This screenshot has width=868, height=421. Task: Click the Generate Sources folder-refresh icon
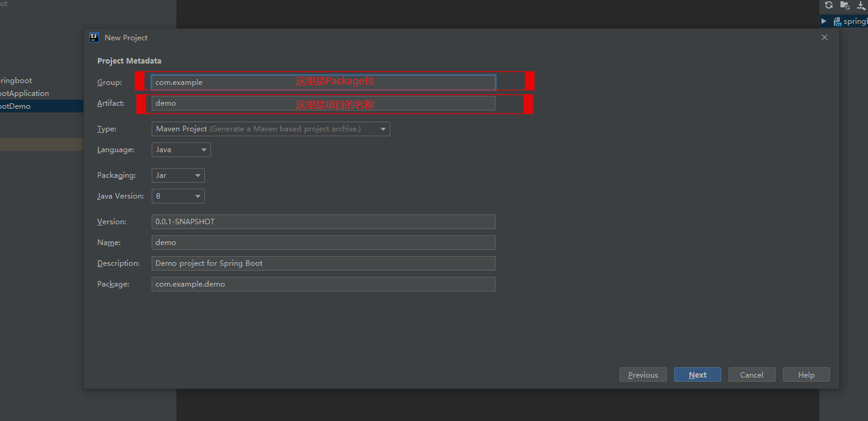[x=845, y=5]
